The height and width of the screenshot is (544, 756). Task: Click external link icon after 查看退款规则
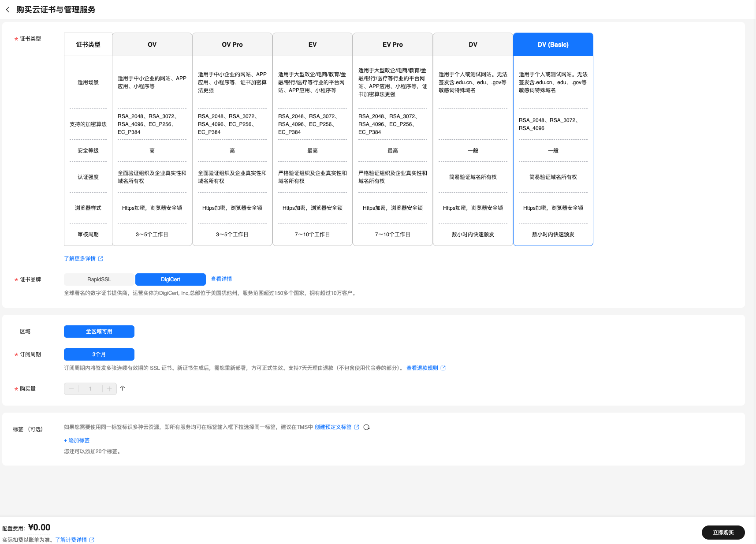click(443, 368)
